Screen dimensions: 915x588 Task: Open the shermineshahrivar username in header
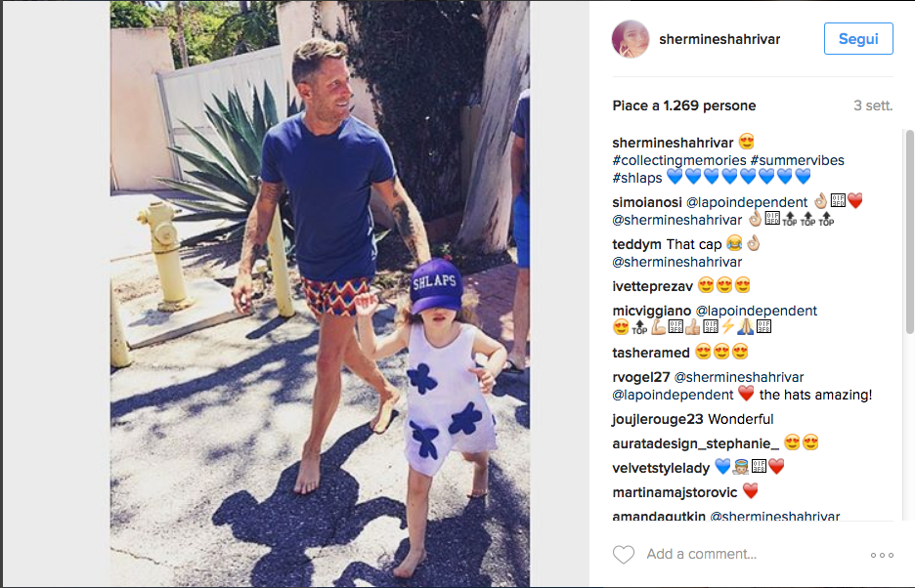(719, 39)
